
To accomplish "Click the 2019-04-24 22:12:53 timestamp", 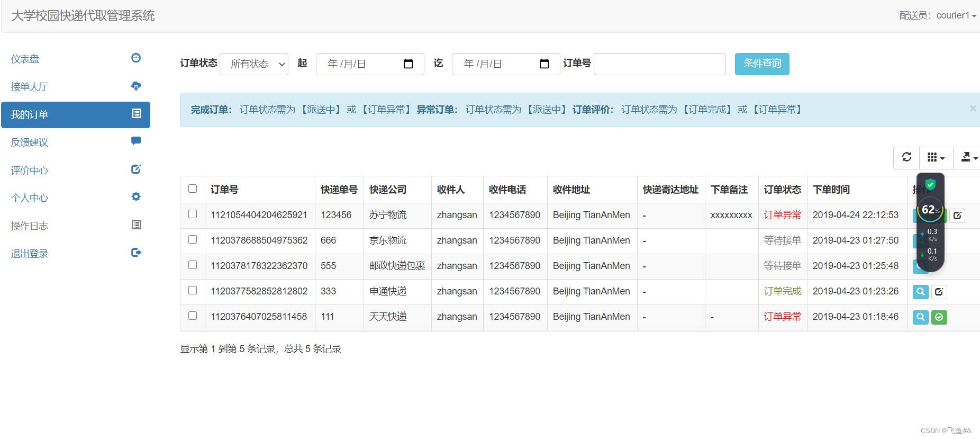I will click(x=856, y=215).
